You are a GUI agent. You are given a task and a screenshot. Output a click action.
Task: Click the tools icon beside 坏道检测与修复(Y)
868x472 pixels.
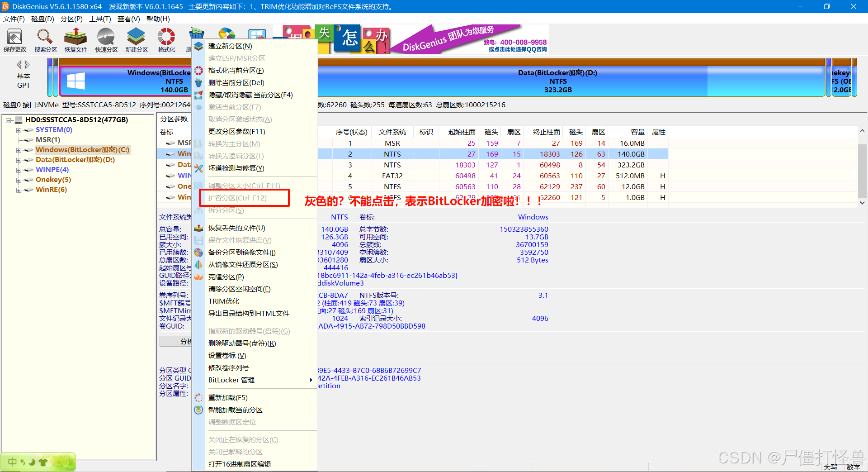(x=198, y=168)
